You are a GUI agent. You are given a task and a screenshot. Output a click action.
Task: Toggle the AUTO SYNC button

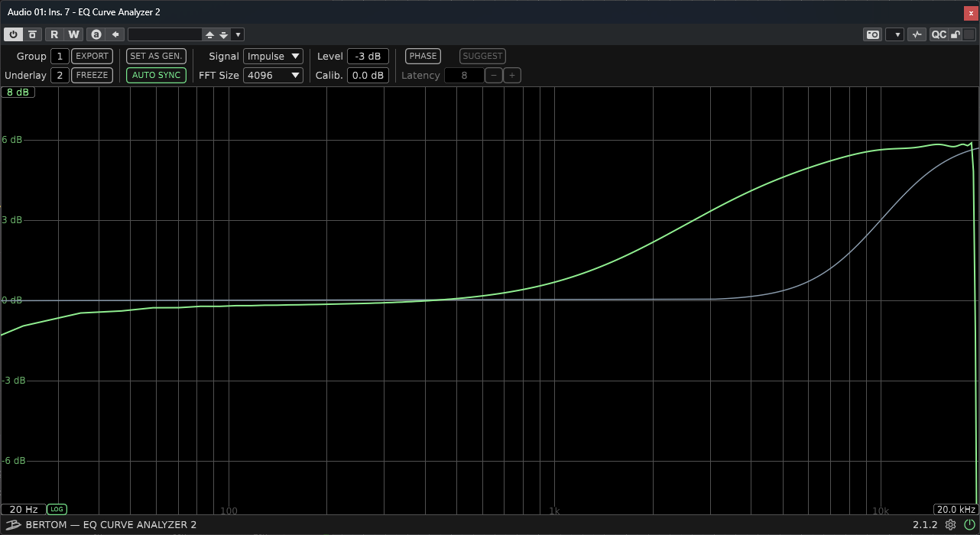(x=156, y=75)
